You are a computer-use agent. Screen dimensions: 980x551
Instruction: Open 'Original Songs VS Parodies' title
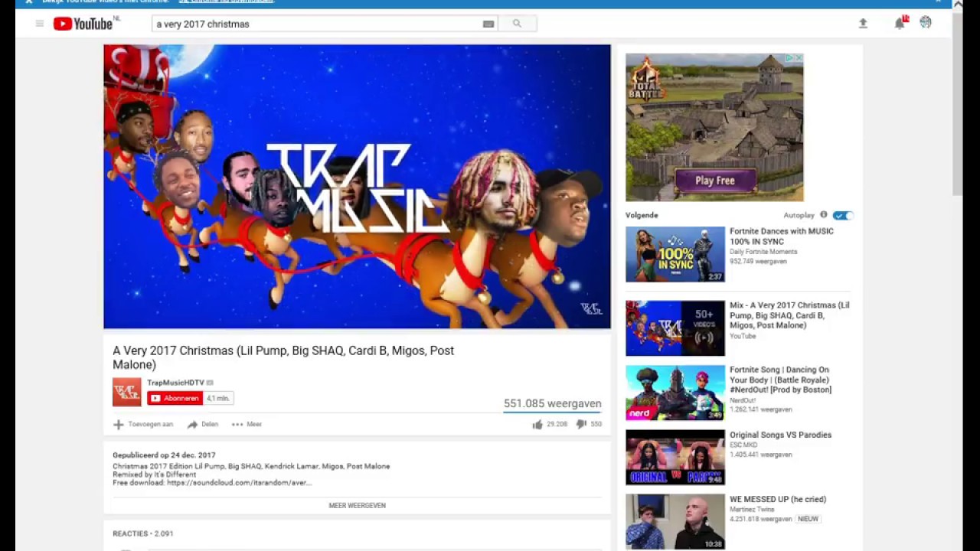[780, 435]
